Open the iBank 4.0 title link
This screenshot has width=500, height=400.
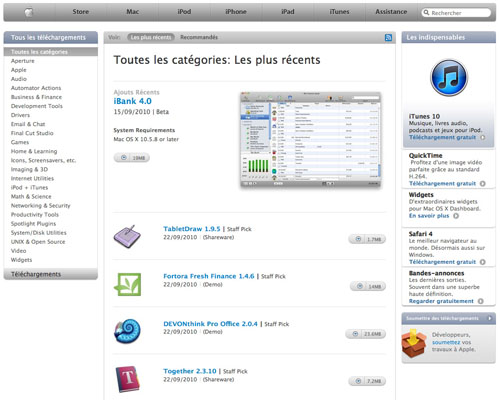pos(132,101)
